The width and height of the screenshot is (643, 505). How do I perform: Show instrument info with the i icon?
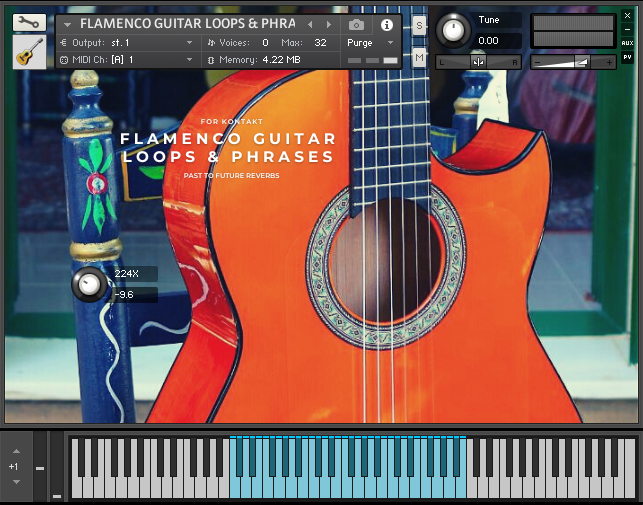pyautogui.click(x=386, y=25)
